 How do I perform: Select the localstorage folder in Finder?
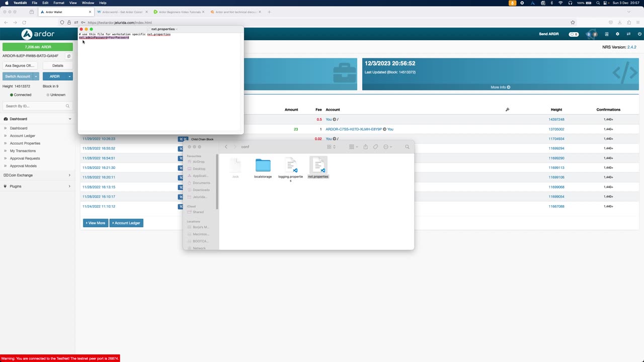(263, 168)
